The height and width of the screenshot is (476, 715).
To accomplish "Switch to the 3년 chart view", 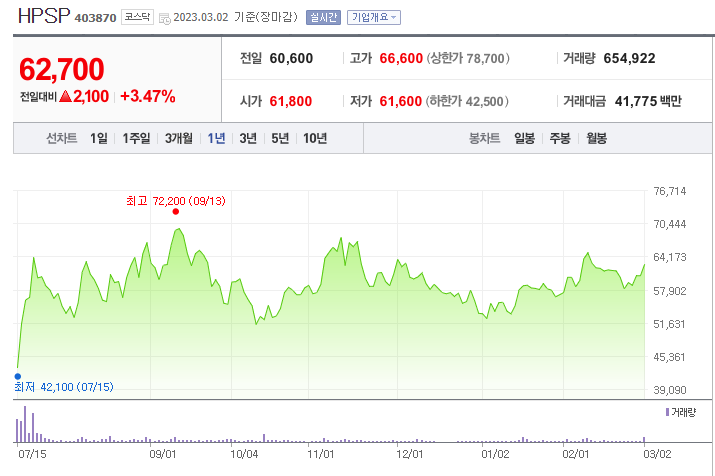I will (248, 139).
